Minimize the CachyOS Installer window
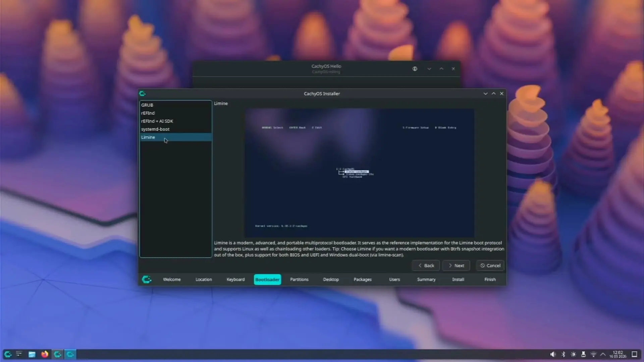 (x=485, y=94)
